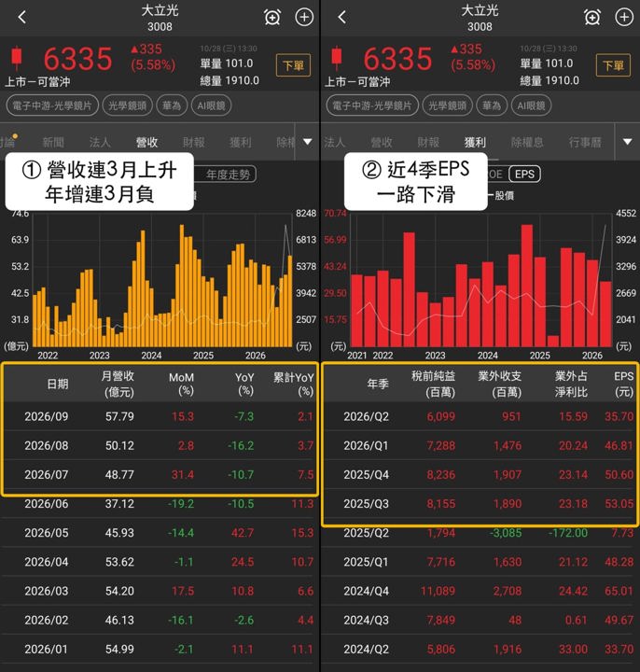Open 營收 tab in right panel
640x672 pixels.
coord(382,142)
